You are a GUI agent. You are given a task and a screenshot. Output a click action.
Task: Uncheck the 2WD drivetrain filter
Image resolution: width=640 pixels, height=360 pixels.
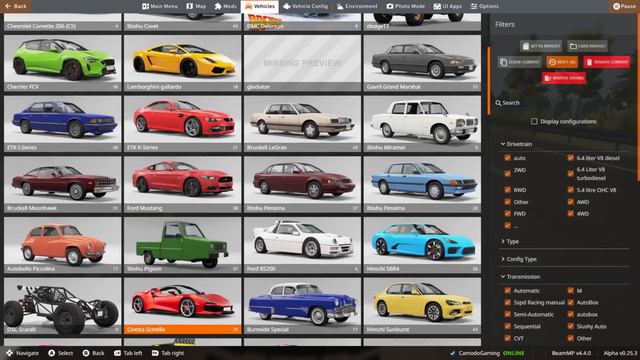point(507,173)
